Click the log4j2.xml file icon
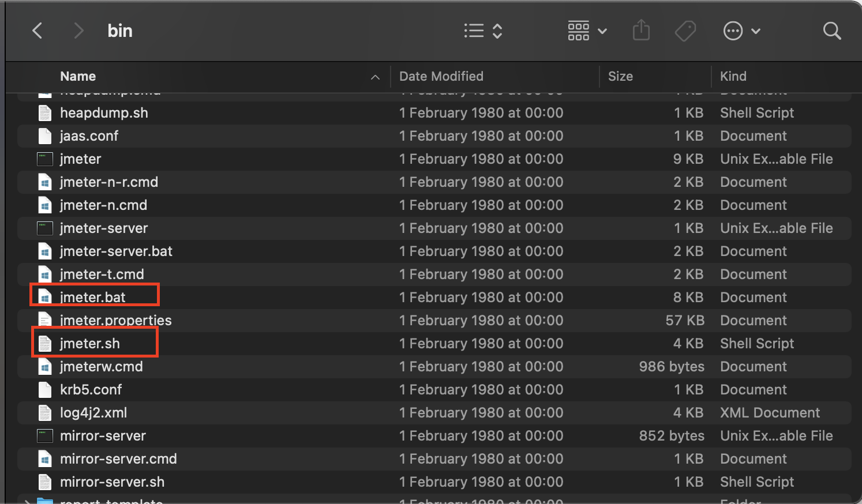Screen dimensions: 862x504 (x=45, y=413)
